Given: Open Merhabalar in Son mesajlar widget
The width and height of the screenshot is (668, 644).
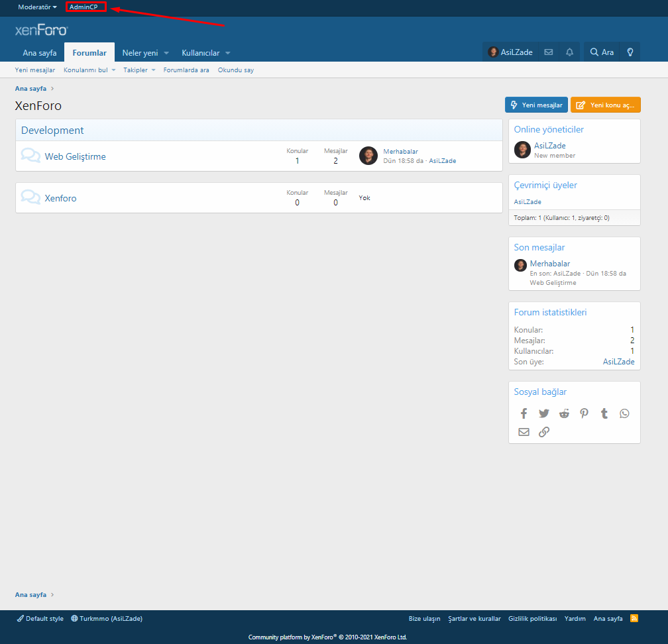Looking at the screenshot, I should (550, 264).
